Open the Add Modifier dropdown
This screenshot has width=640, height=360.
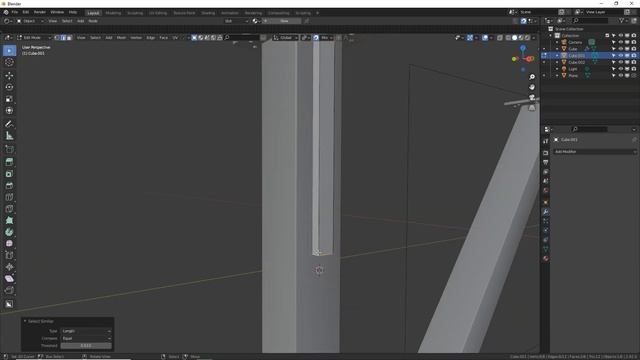coord(595,151)
